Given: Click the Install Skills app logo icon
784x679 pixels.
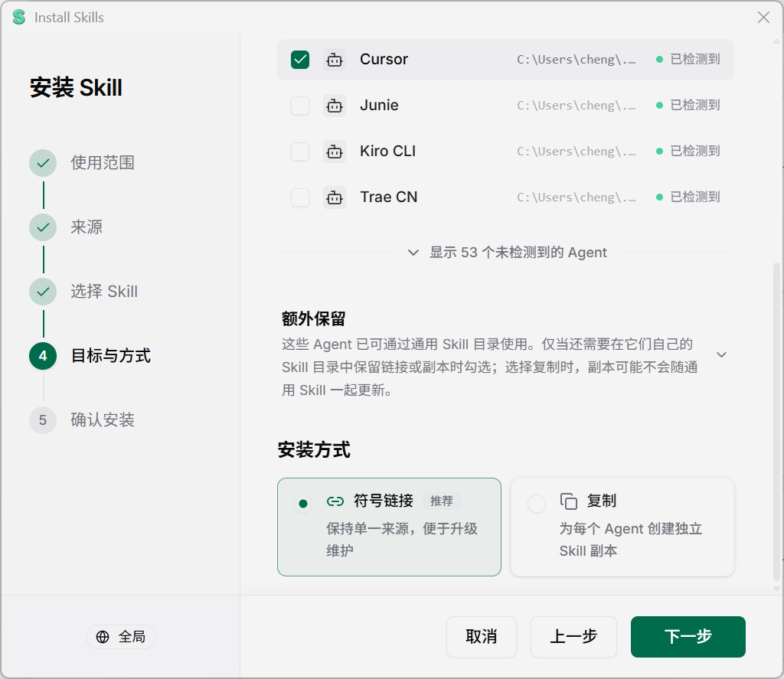Looking at the screenshot, I should (19, 17).
